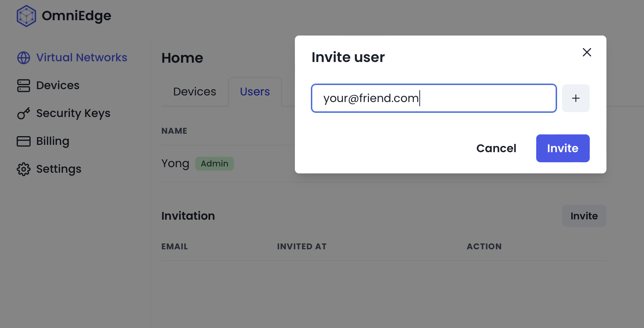Click the OmniEdge brand name text
This screenshot has height=328, width=644.
pyautogui.click(x=77, y=16)
